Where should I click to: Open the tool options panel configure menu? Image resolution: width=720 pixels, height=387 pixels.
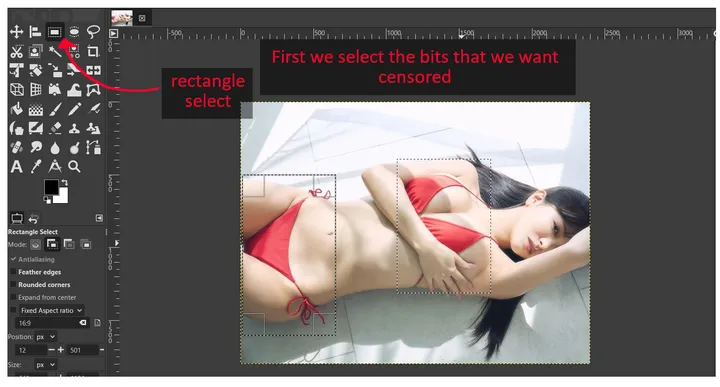(99, 218)
